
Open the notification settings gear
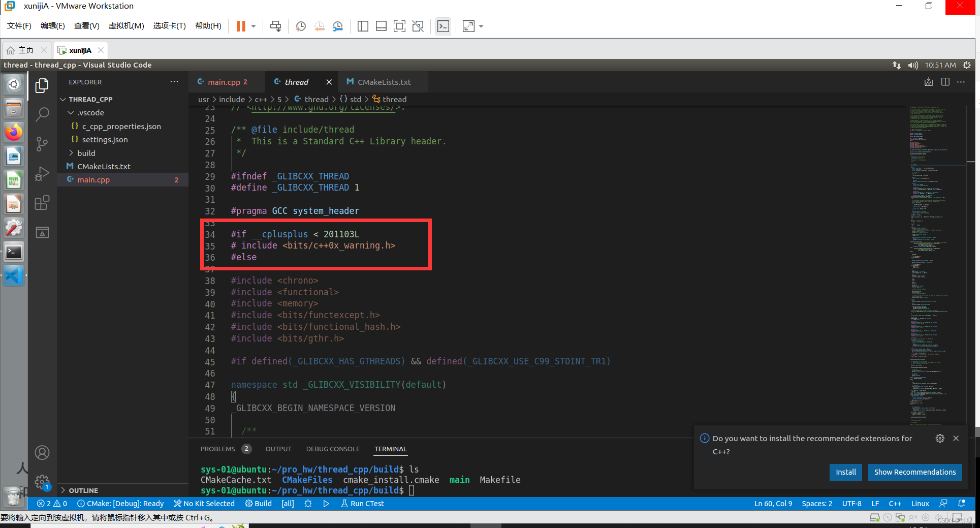pyautogui.click(x=939, y=438)
